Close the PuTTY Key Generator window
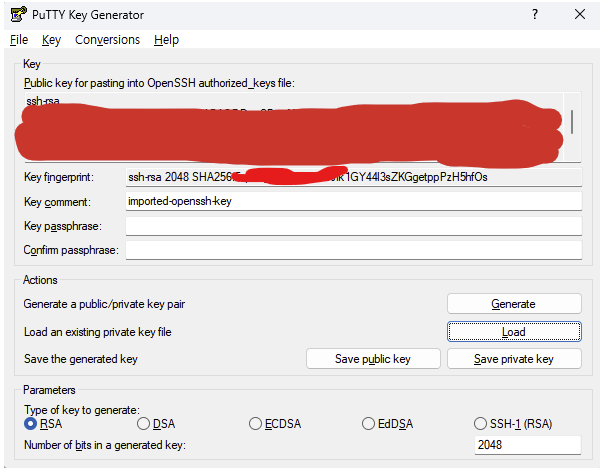The height and width of the screenshot is (468, 600). [580, 15]
